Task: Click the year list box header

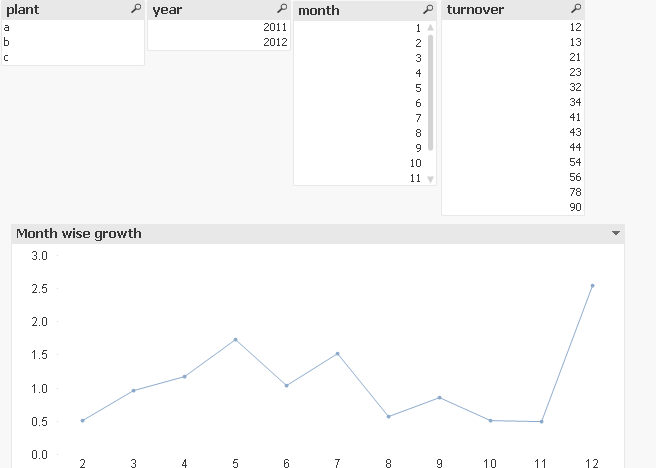Action: [x=219, y=10]
